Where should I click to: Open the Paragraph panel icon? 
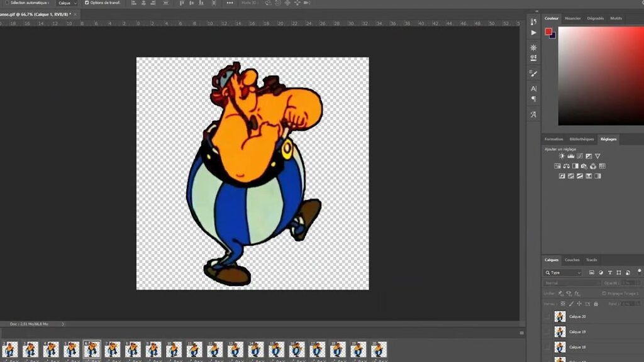533,99
